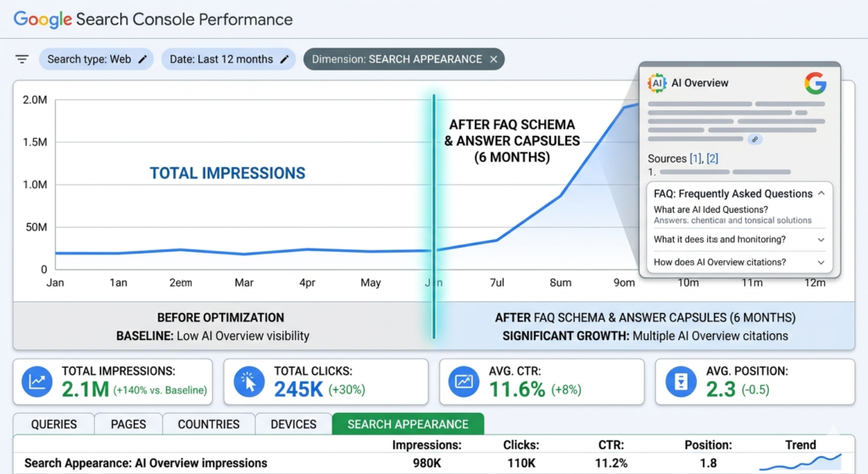Sort by Position column header
The height and width of the screenshot is (474, 868).
click(708, 444)
